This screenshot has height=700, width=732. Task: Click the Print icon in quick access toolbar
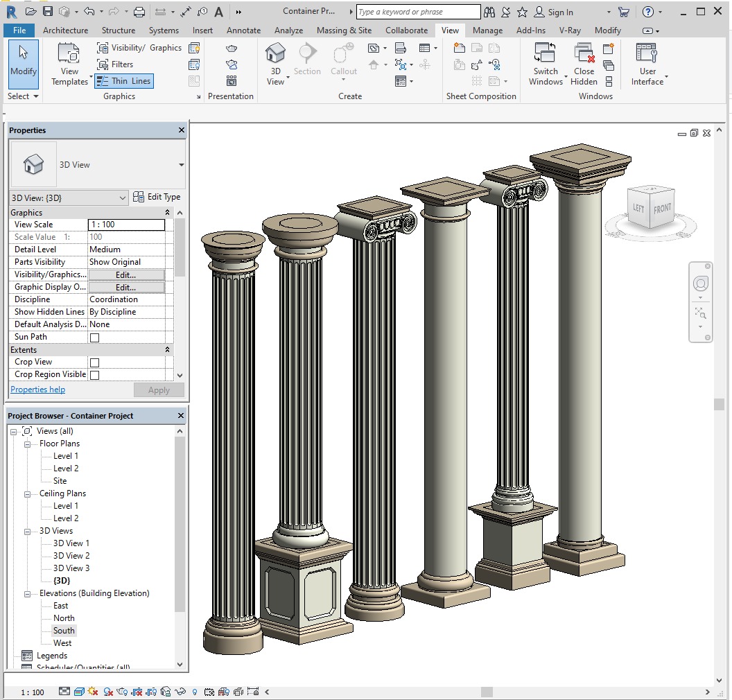pyautogui.click(x=139, y=12)
